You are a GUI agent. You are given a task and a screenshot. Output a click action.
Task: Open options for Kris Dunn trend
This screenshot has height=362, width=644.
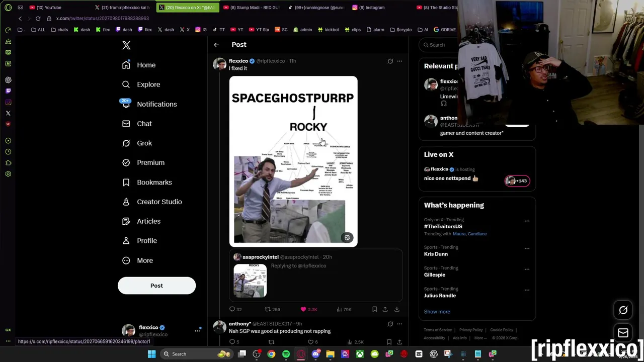(527, 248)
